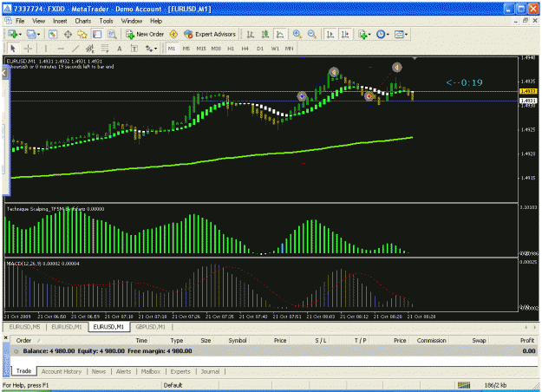Image resolution: width=542 pixels, height=392 pixels.
Task: Expand the Periods dropdown arrow
Action: click(388, 35)
